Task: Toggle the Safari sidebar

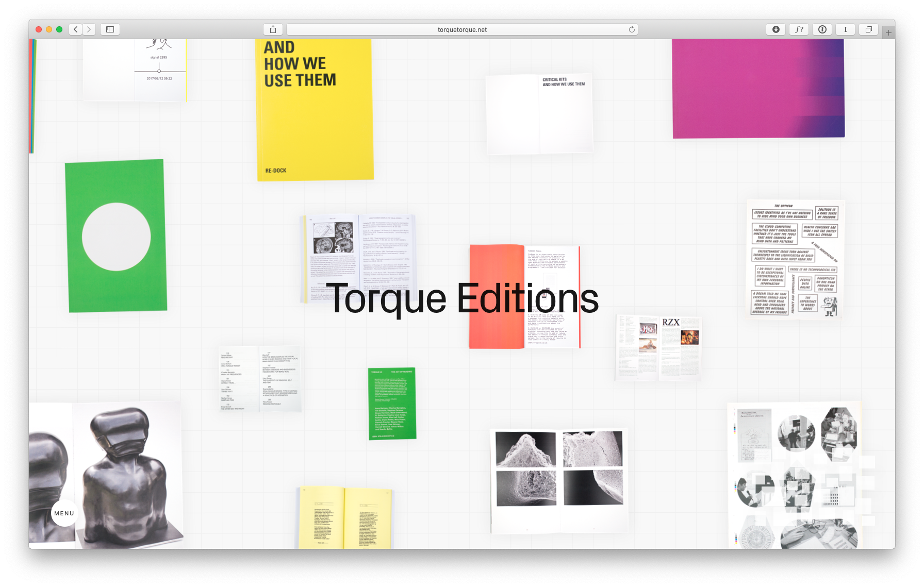Action: (110, 29)
